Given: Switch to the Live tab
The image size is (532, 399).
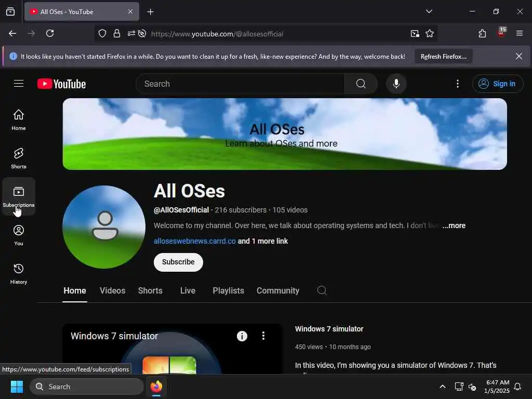Looking at the screenshot, I should (x=188, y=291).
